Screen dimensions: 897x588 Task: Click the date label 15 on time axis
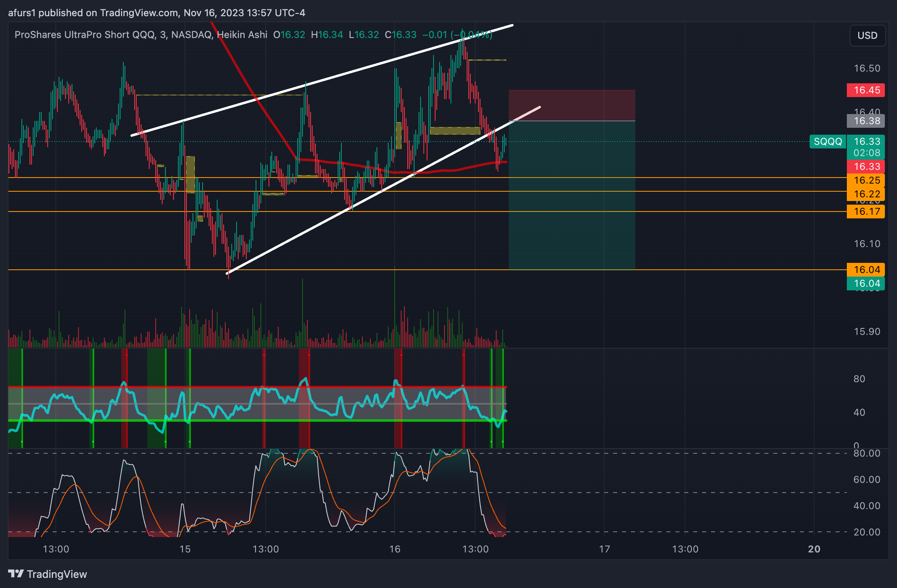point(185,549)
